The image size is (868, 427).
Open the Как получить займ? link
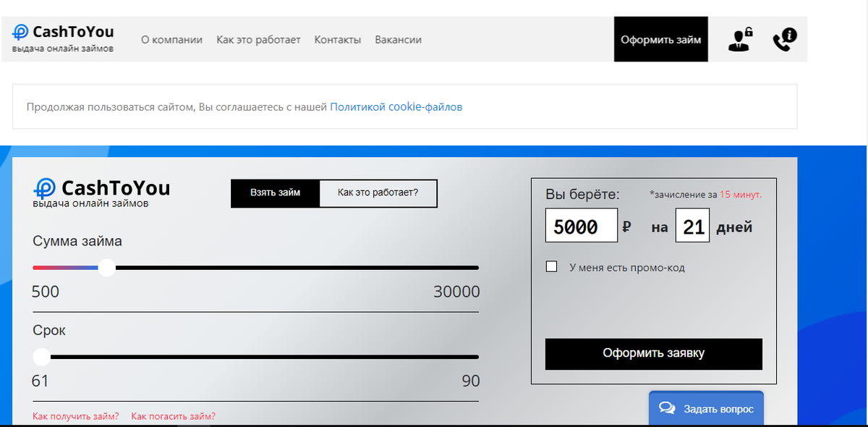coord(76,416)
